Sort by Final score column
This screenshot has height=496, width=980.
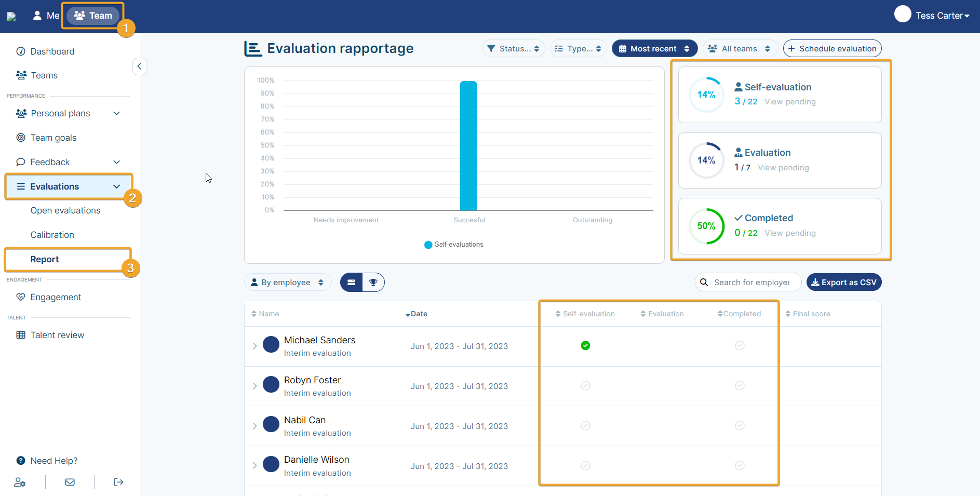point(808,314)
